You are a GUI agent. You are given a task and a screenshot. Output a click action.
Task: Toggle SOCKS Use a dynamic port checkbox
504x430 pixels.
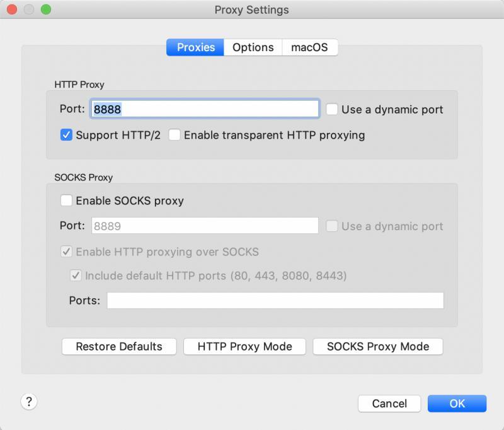(x=332, y=226)
